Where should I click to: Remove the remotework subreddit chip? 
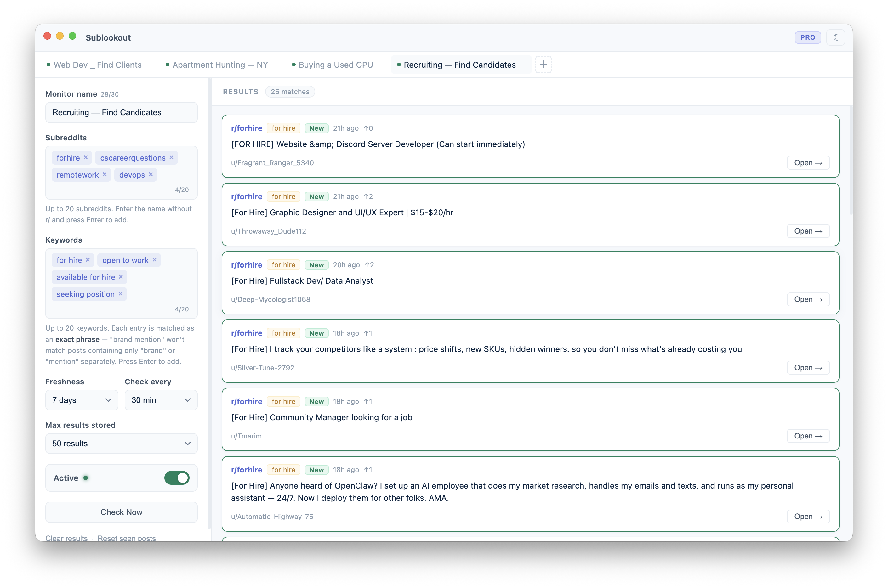click(x=105, y=174)
